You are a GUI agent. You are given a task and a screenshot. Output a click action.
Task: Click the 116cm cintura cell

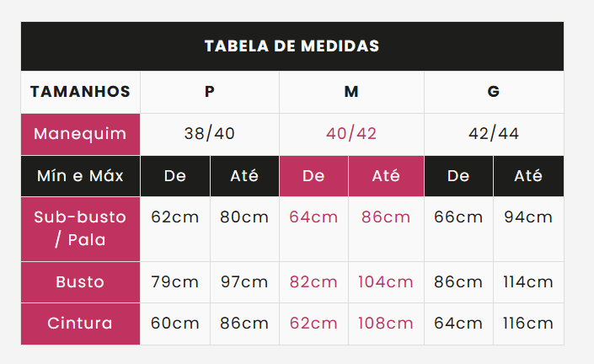(528, 324)
